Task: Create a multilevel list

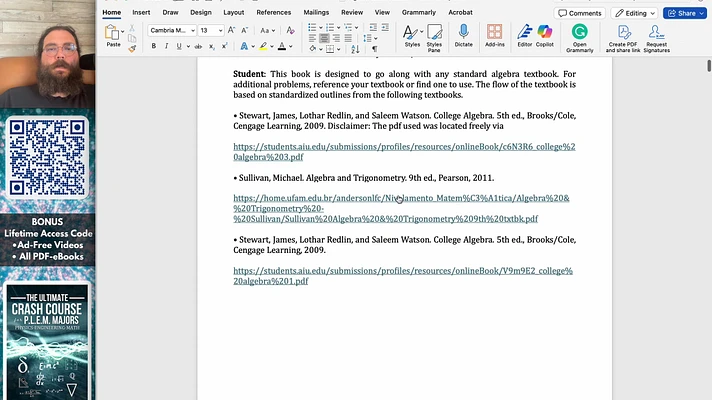Action: pyautogui.click(x=348, y=28)
